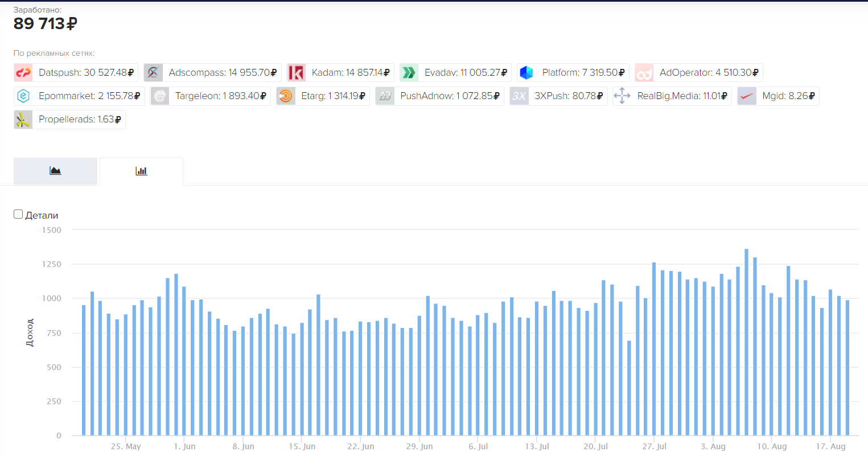The height and width of the screenshot is (456, 868).
Task: Click the 500 y-axis value
Action: 54,367
